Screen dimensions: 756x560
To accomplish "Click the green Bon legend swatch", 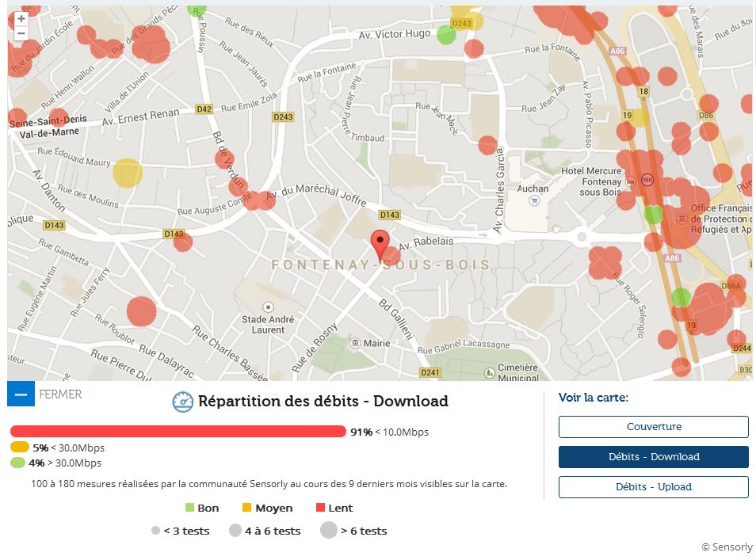I will 189,508.
